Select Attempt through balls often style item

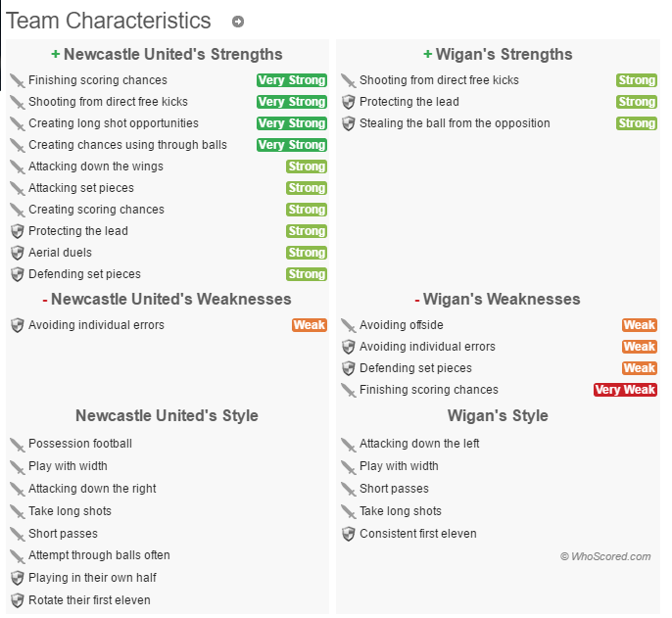tap(100, 555)
